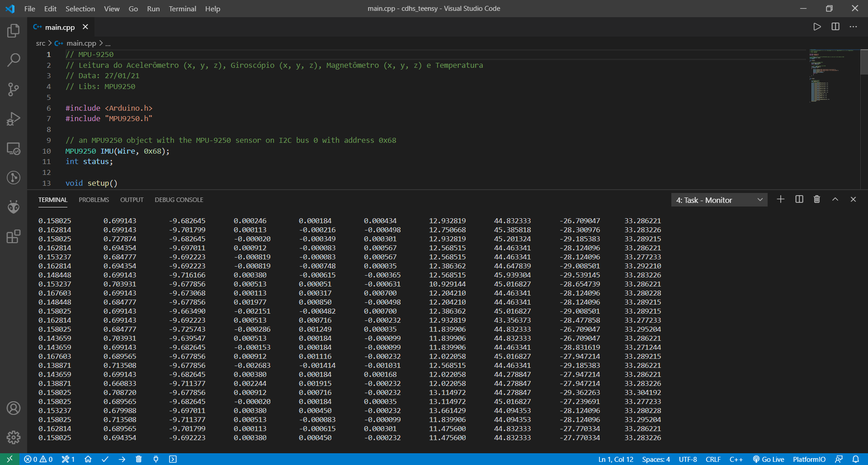The image size is (868, 465).
Task: Open the Go menu
Action: [x=133, y=9]
